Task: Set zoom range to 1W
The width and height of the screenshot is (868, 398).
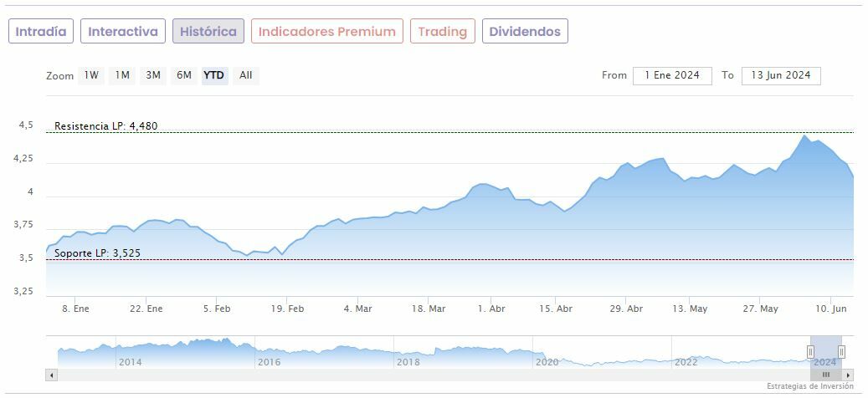Action: pos(91,75)
